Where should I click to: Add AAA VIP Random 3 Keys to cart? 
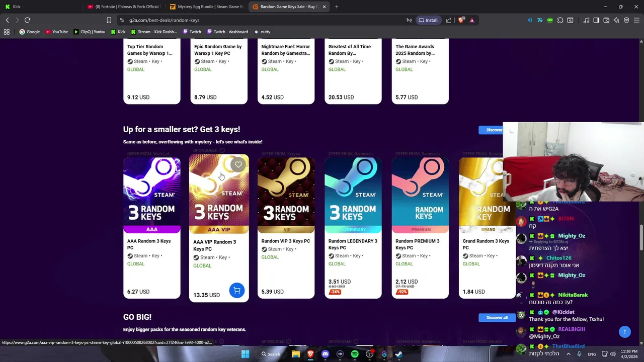pos(237,290)
